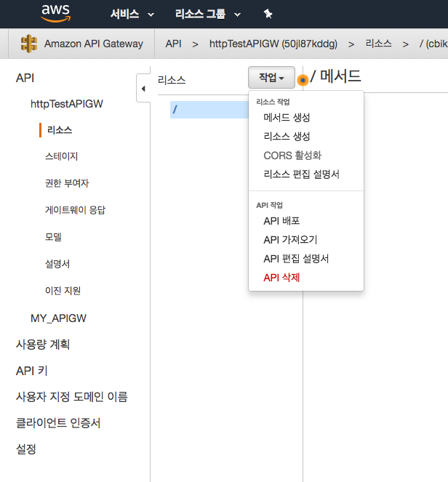The height and width of the screenshot is (482, 448).
Task: Select 리소스 in the sidebar
Action: click(60, 130)
